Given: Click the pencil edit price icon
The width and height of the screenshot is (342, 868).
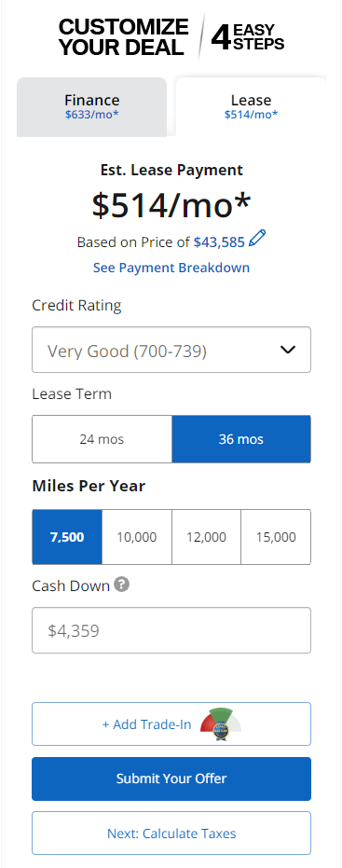Looking at the screenshot, I should [257, 239].
